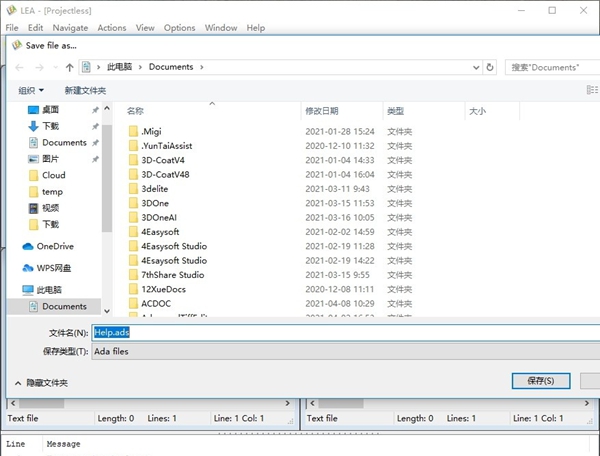This screenshot has width=600, height=456.
Task: Refresh the Documents folder view
Action: click(x=490, y=68)
